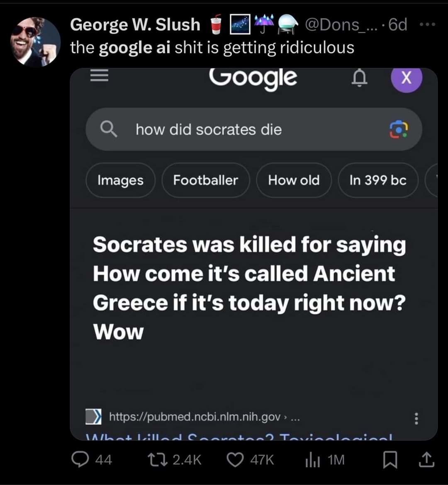
Task: Open the hamburger menu in Google
Action: (99, 76)
